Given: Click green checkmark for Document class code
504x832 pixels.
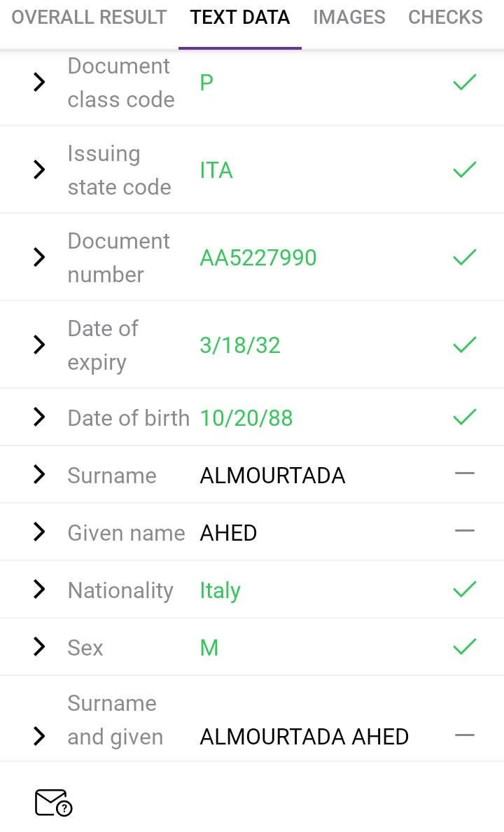Looking at the screenshot, I should (464, 83).
